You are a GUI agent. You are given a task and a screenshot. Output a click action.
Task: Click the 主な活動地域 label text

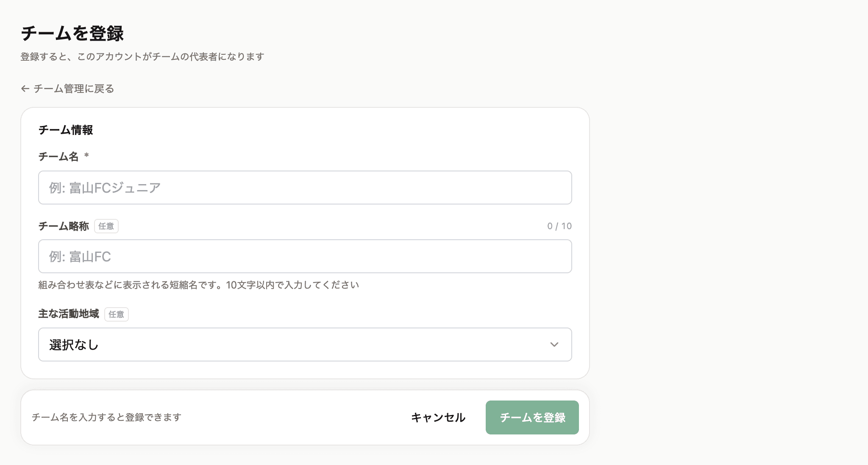69,314
